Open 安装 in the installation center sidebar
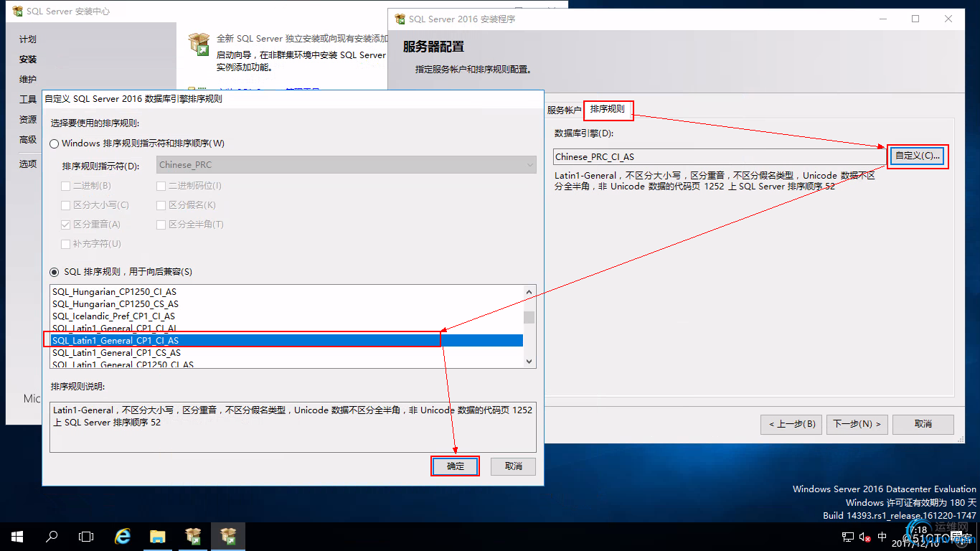980x551 pixels. pos(28,60)
